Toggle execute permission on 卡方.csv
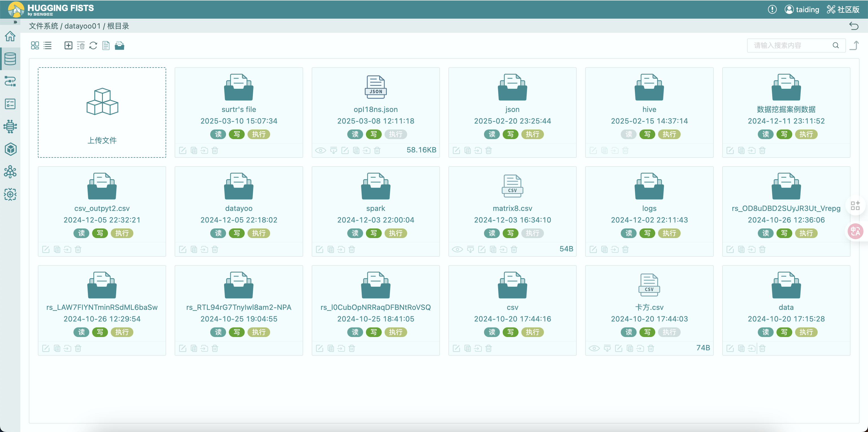Screen dimensions: 868x432 point(669,332)
